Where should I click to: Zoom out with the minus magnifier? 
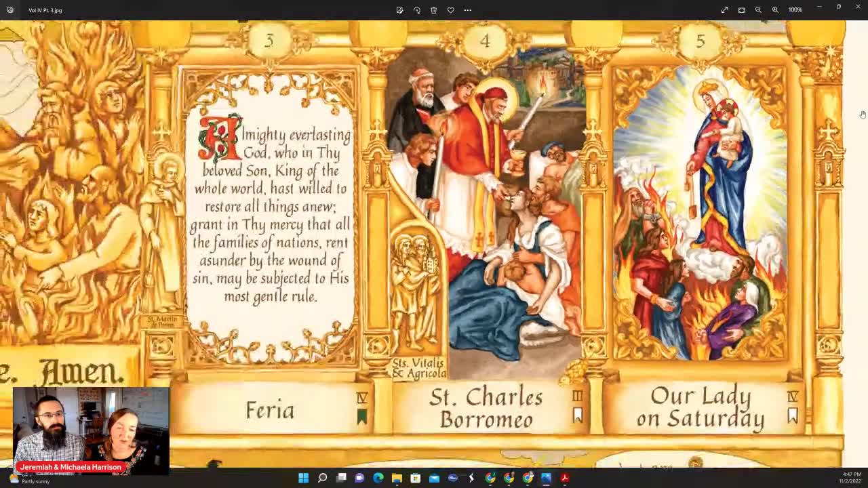pyautogui.click(x=758, y=10)
